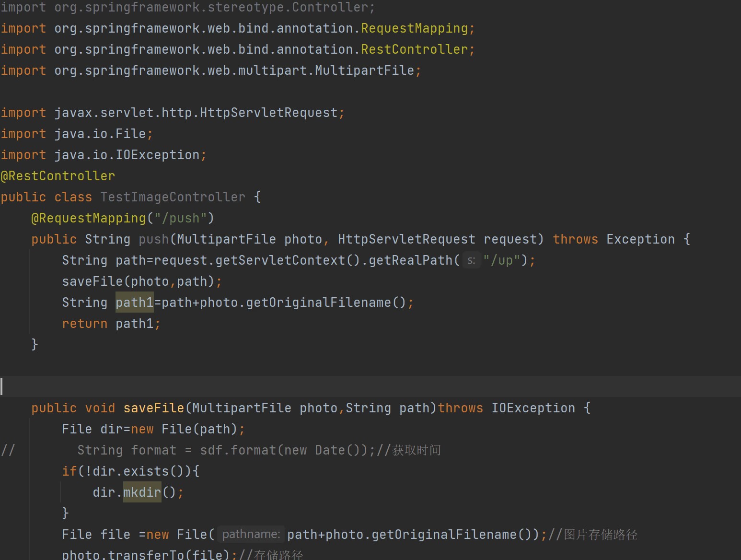741x560 pixels.
Task: Click the @RestController annotation
Action: coord(58,176)
